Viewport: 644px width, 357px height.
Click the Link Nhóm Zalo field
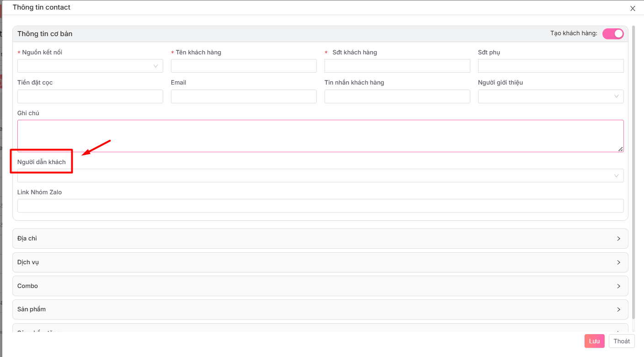[x=320, y=206]
